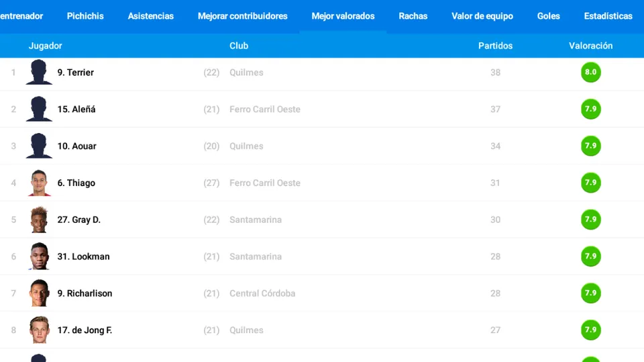Click the 7.9 rating badge for Lookman
Screen dimensions: 644x362
click(x=590, y=257)
